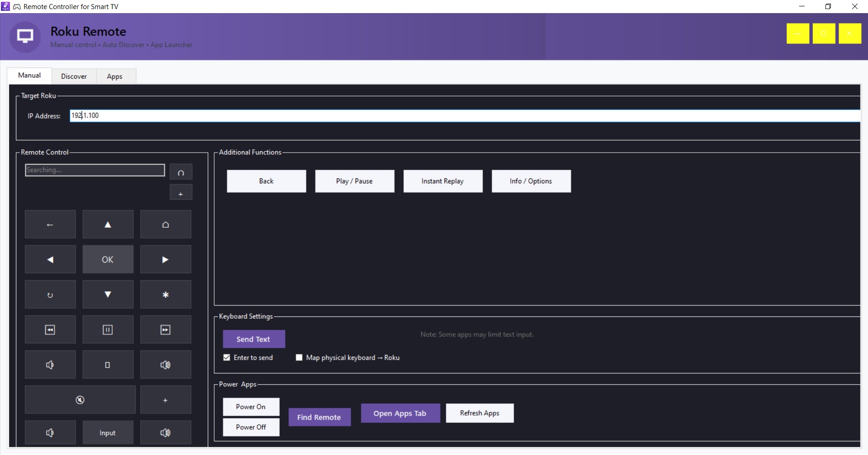Click the asterisk options key
868x455 pixels.
[165, 294]
